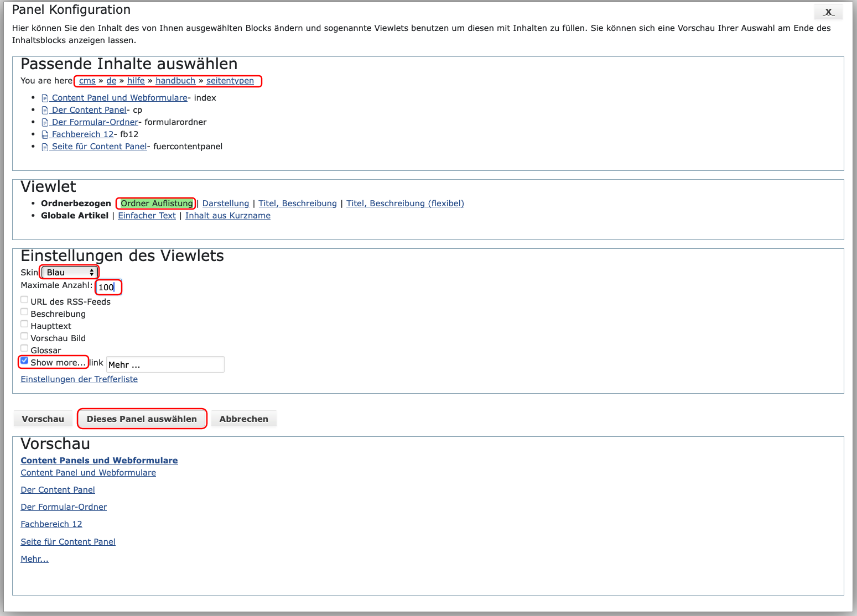Choose Titel, Beschreibung (flexibel) viewlet
857x616 pixels.
pos(405,203)
